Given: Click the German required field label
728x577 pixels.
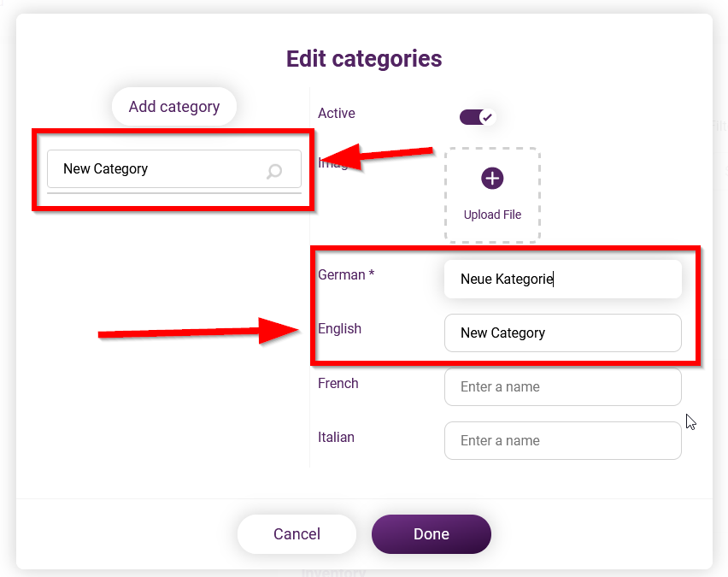Looking at the screenshot, I should tap(346, 274).
